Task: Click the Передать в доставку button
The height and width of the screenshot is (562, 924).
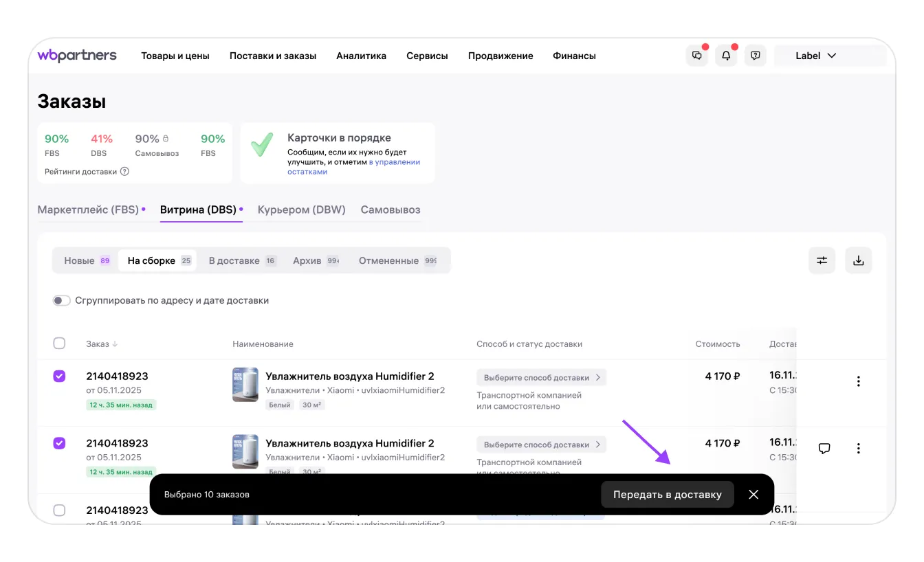Action: click(668, 495)
